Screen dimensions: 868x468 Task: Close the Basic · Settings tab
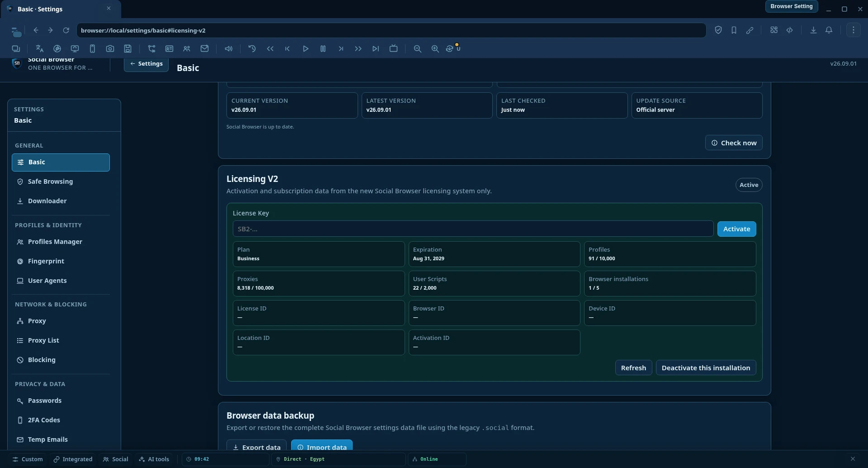coord(109,9)
